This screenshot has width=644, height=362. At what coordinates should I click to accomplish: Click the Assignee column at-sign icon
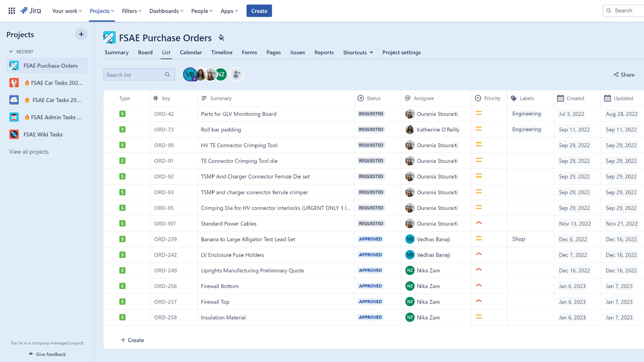[408, 98]
